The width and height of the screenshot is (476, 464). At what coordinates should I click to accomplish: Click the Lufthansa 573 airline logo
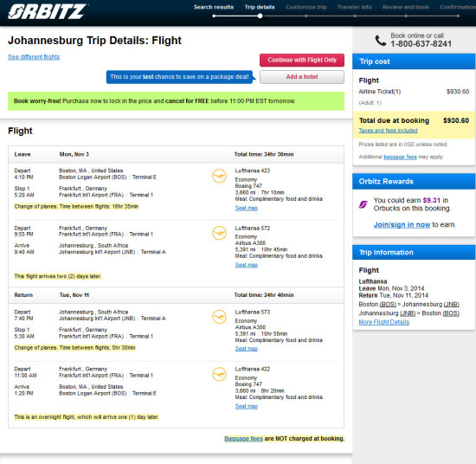coord(219,317)
